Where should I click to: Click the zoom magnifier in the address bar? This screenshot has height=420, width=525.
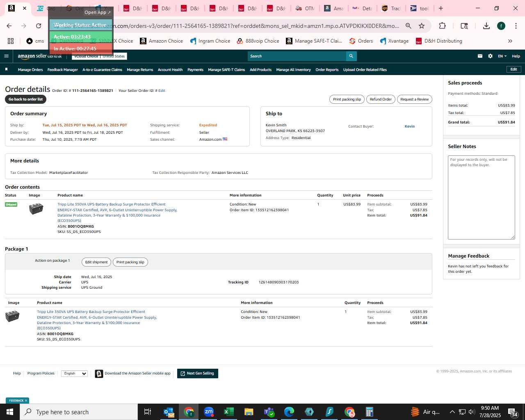point(409,26)
